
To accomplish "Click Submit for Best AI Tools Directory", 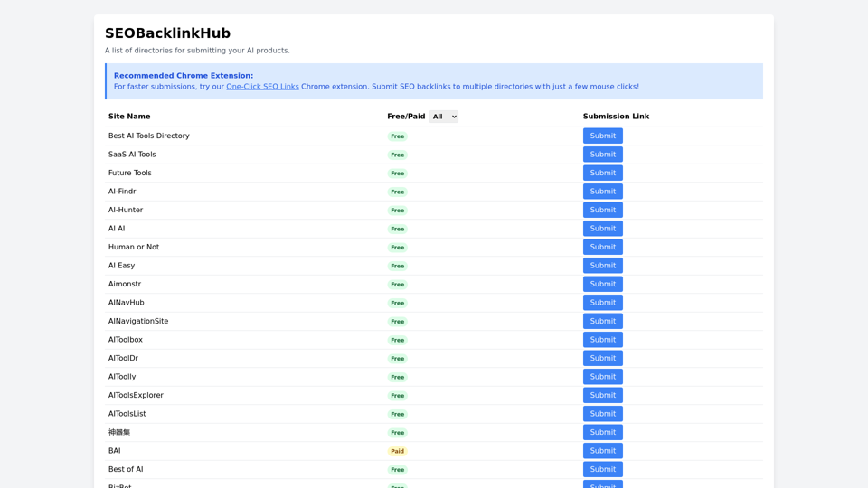I will coord(602,136).
